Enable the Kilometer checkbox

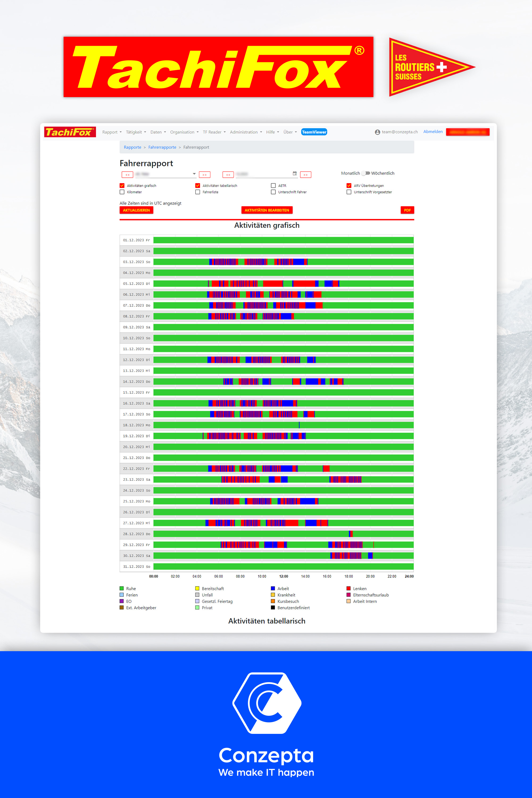pyautogui.click(x=122, y=192)
